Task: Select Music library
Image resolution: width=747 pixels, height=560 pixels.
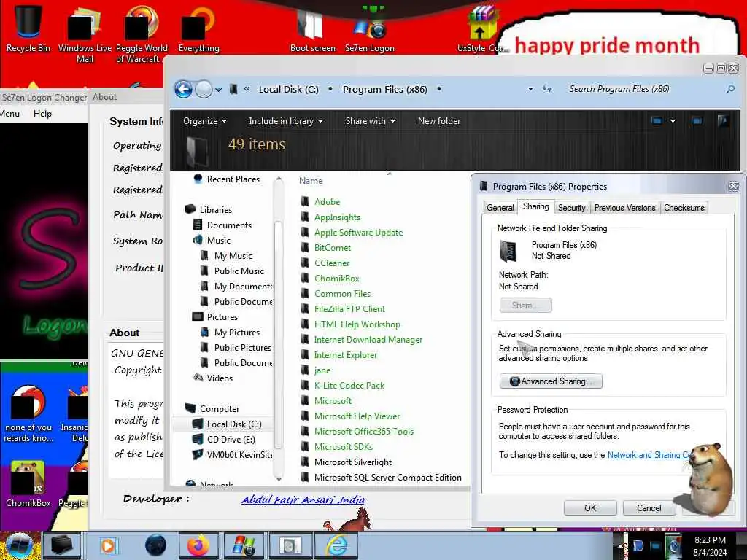Action: (x=212, y=240)
